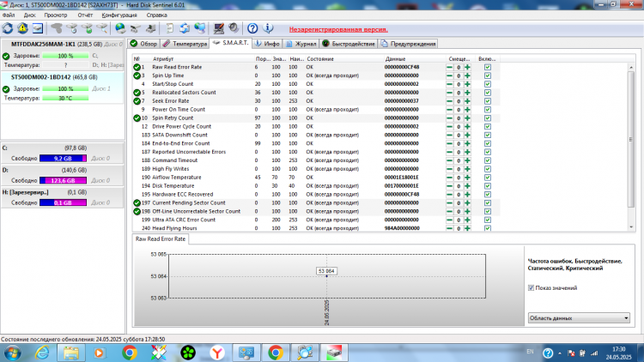
Task: Open Internet Explorer from the taskbar
Action: (x=42, y=353)
